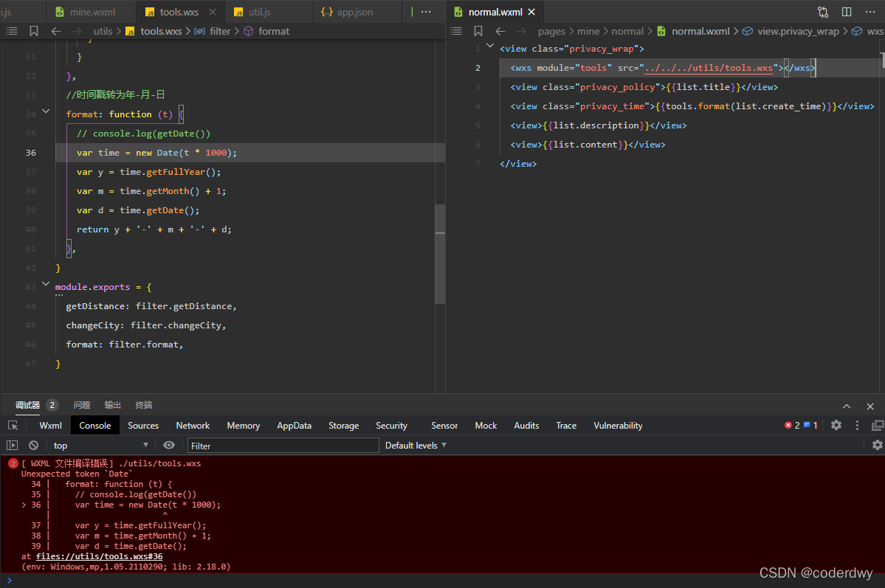This screenshot has height=588, width=885.
Task: Open the Storage devtools tab
Action: [344, 426]
